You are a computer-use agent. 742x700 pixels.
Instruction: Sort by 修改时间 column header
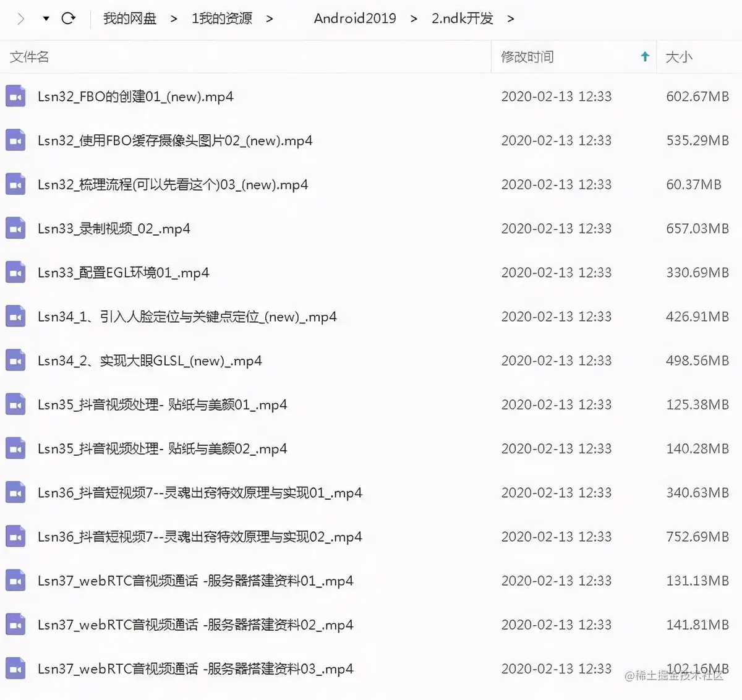coord(527,57)
